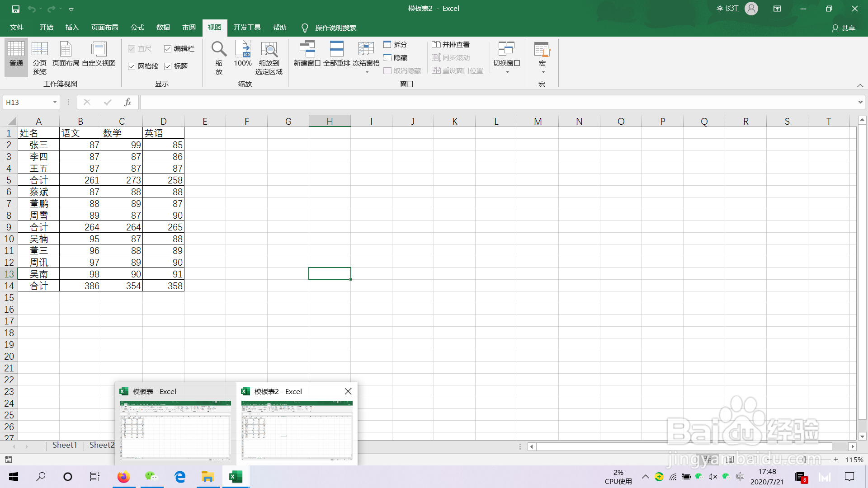Switch to Page Layout view icon
Viewport: 868px width, 488px height.
[x=66, y=49]
